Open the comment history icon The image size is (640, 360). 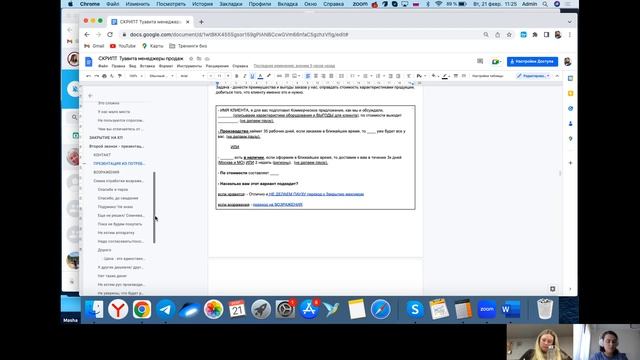480,61
